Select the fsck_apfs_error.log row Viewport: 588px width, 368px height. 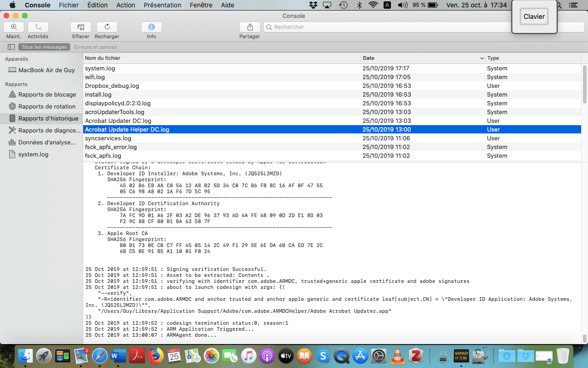332,147
